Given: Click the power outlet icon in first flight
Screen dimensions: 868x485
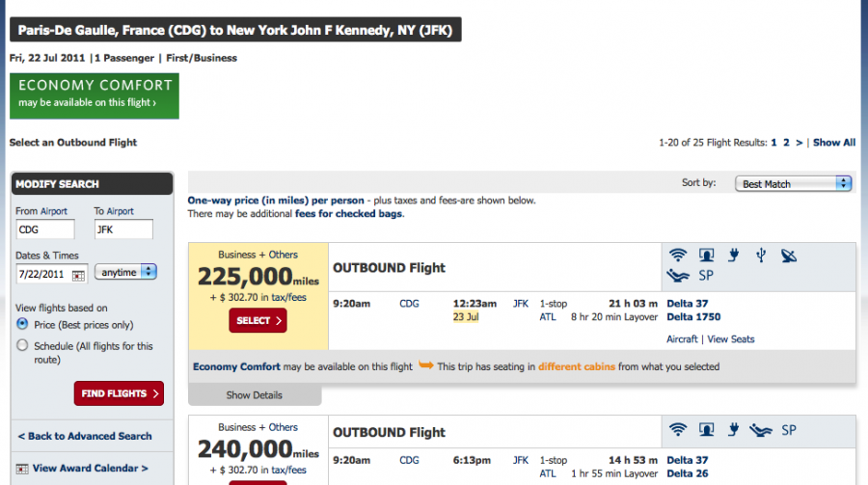Looking at the screenshot, I should 734,256.
